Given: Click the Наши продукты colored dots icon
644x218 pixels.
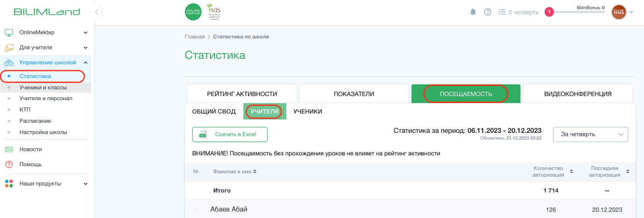Looking at the screenshot, I should pyautogui.click(x=9, y=184).
